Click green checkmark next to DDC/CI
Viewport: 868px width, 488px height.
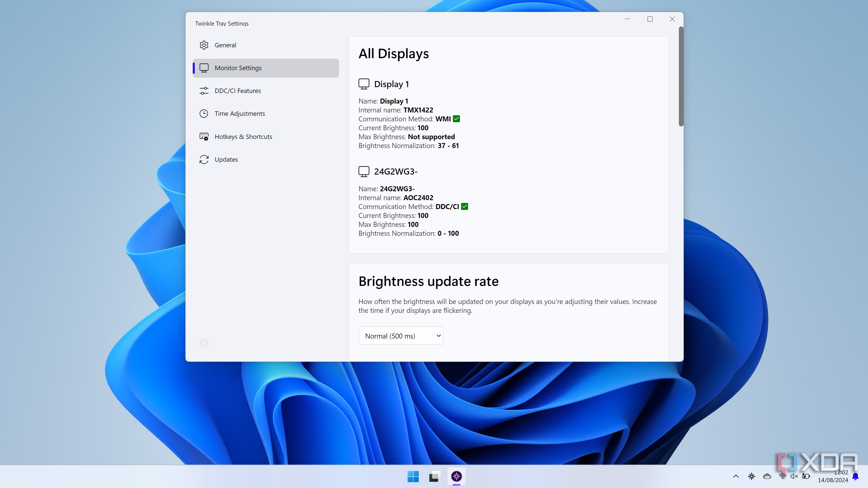(x=465, y=207)
